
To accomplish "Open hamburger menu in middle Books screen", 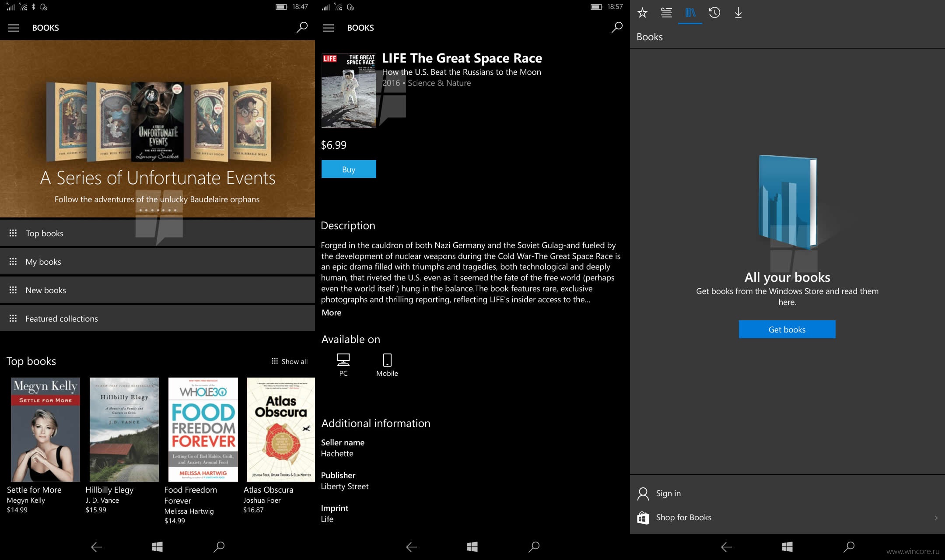I will [x=328, y=28].
